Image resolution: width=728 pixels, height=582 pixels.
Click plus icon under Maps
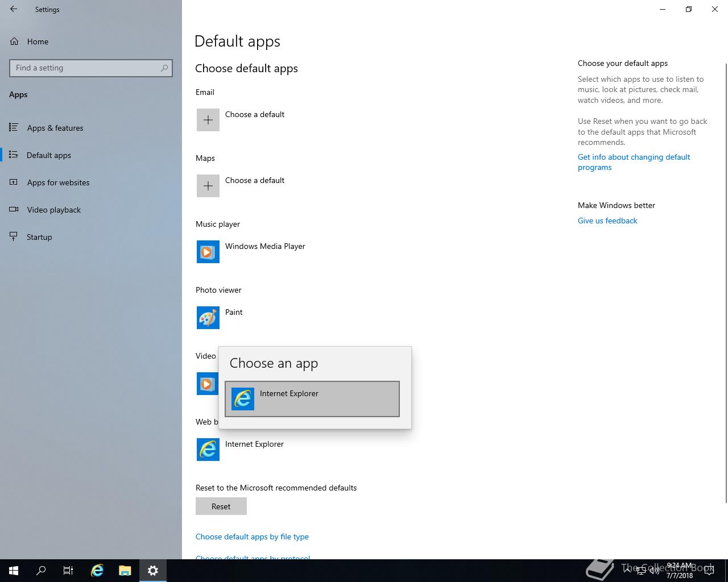(x=208, y=186)
